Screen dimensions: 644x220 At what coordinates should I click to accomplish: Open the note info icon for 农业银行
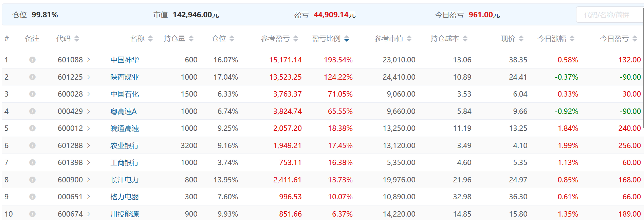[x=32, y=145]
